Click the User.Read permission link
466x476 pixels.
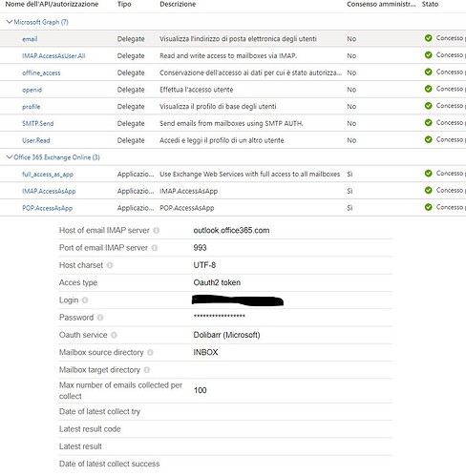point(36,140)
